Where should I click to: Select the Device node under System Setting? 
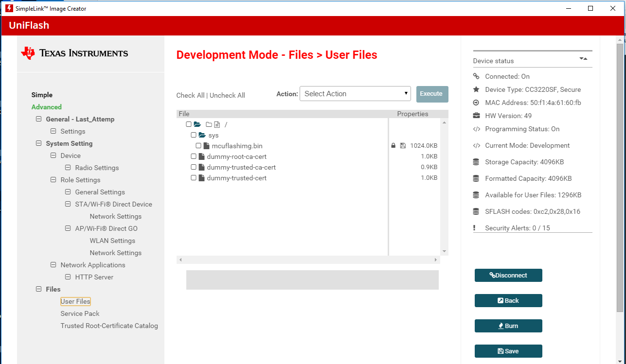pos(71,156)
